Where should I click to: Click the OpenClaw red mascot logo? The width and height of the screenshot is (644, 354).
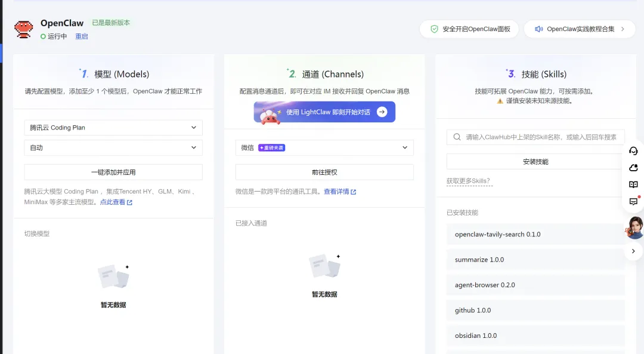23,29
